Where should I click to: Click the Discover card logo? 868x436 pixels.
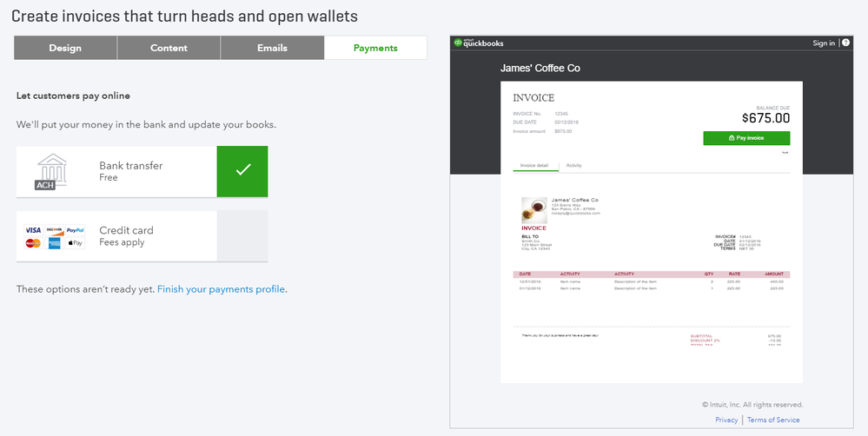point(54,230)
